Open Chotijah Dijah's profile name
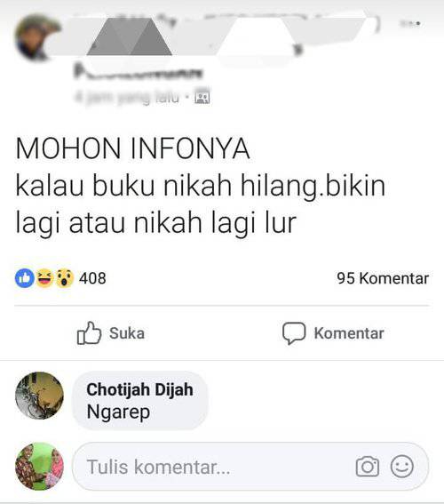 click(x=139, y=389)
